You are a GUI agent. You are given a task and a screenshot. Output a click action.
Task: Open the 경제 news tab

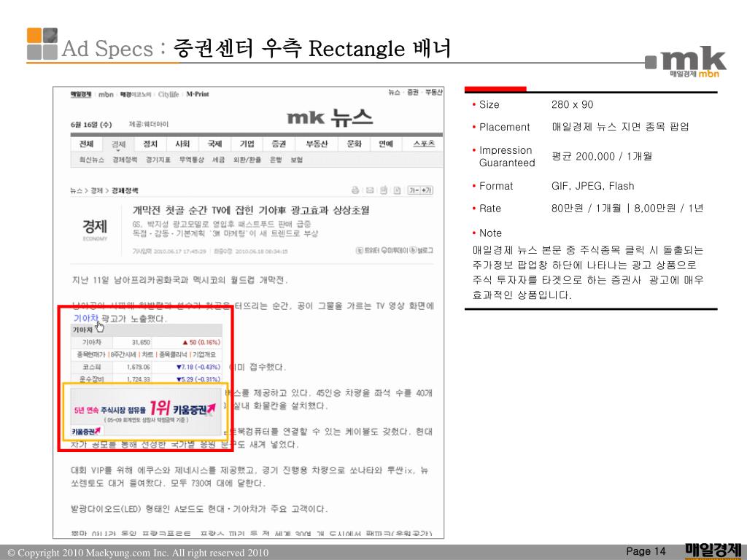118,144
